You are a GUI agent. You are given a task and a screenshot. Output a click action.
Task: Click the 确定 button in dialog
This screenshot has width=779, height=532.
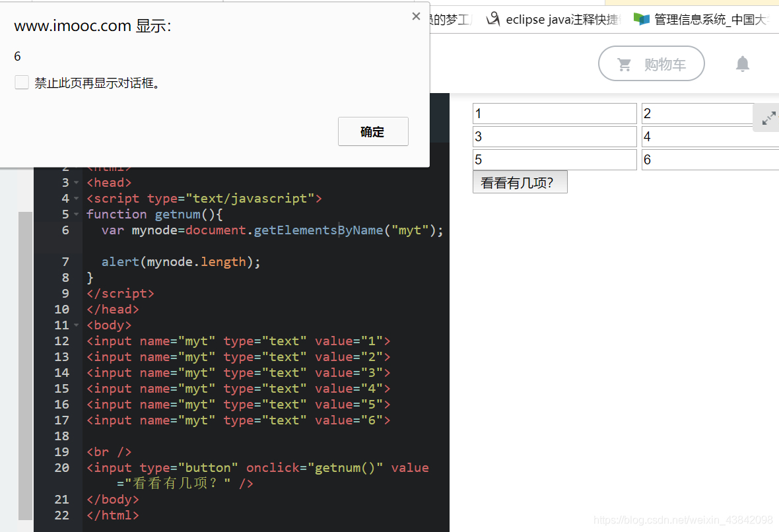click(x=373, y=131)
